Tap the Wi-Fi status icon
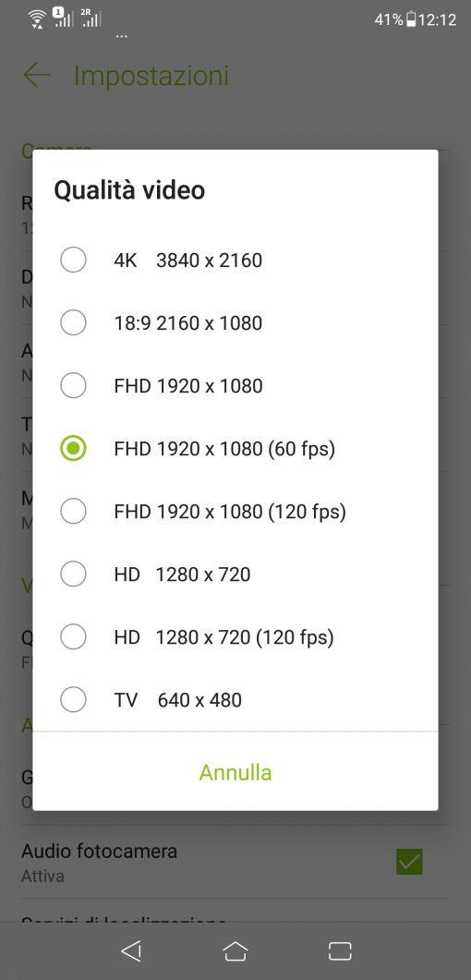471x980 pixels. pyautogui.click(x=38, y=18)
